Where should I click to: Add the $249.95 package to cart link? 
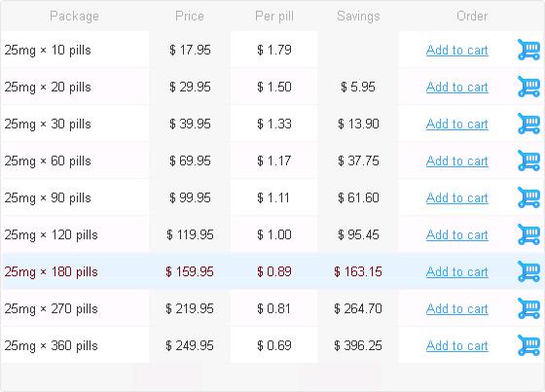pos(457,345)
